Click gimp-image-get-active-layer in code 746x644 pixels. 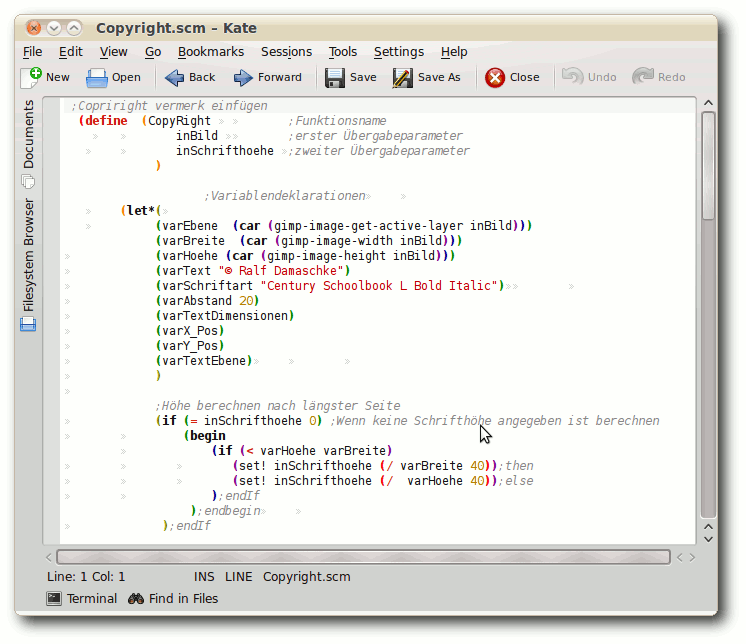[x=368, y=225]
